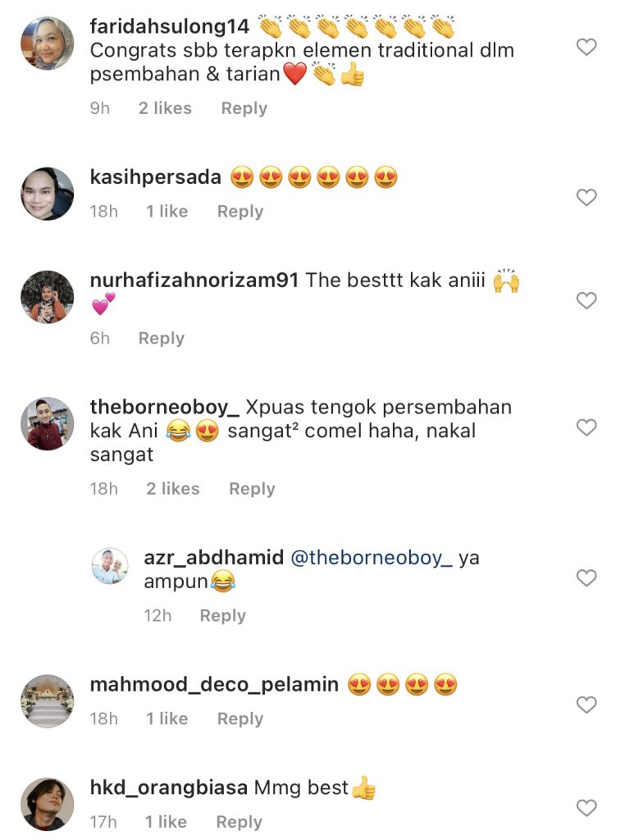Like nurhafizahnorizam91's comment via heart icon

tap(586, 300)
